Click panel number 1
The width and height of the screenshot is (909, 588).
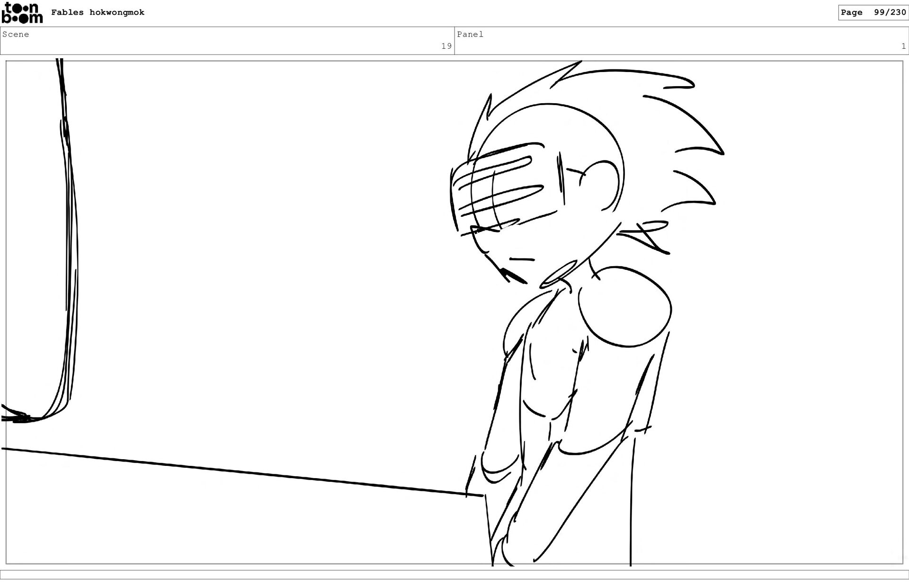(x=903, y=46)
